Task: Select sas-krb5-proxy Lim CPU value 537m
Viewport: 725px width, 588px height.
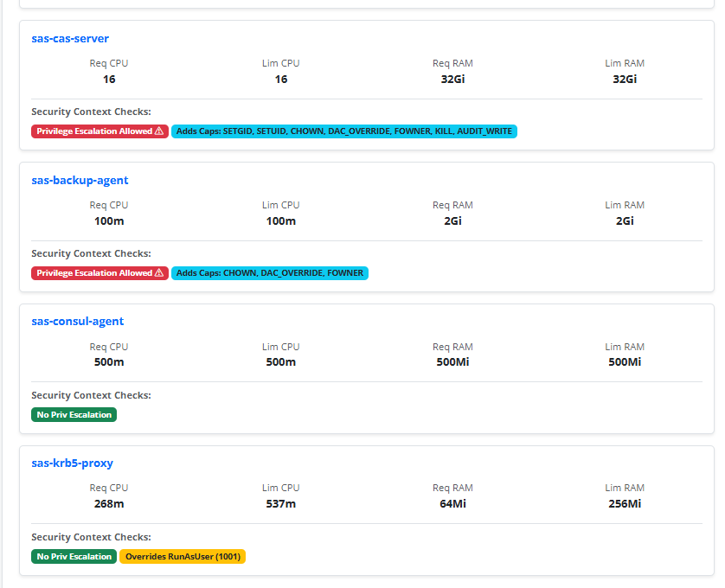Action: (x=281, y=504)
